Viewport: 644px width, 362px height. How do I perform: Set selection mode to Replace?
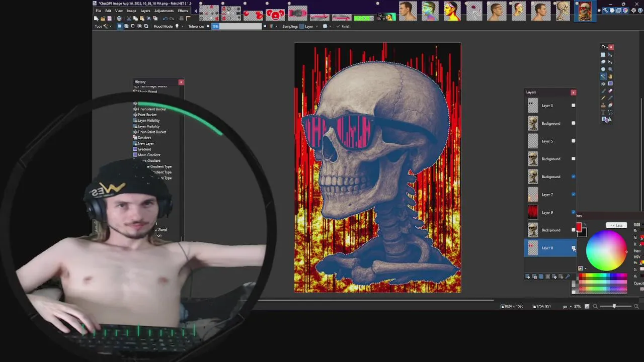119,26
